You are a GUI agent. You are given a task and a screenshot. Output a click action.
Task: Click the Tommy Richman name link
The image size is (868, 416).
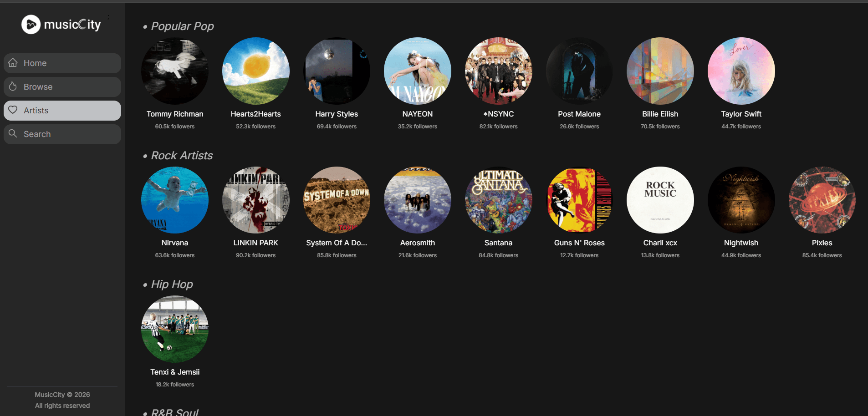point(175,114)
